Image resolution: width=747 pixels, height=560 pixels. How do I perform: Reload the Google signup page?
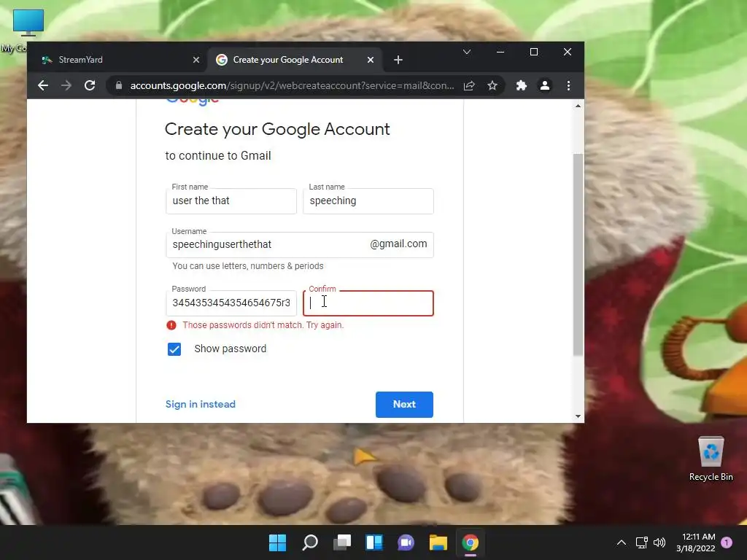click(90, 86)
